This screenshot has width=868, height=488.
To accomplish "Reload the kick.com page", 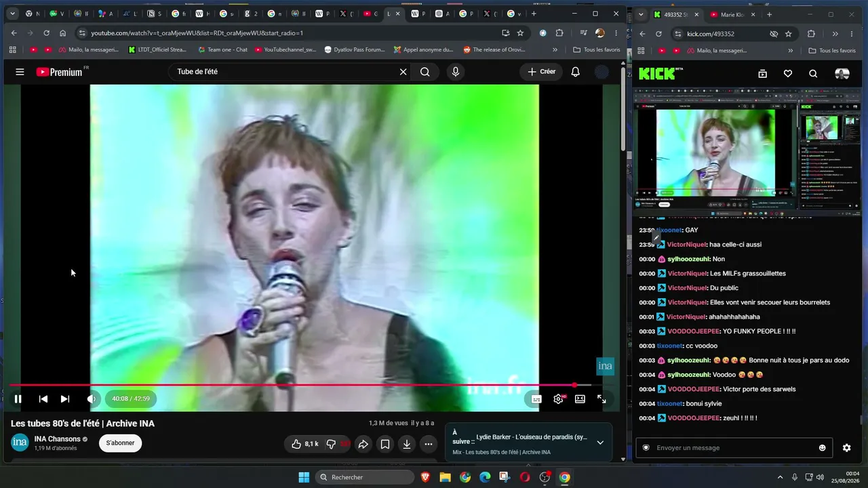I will pos(658,34).
